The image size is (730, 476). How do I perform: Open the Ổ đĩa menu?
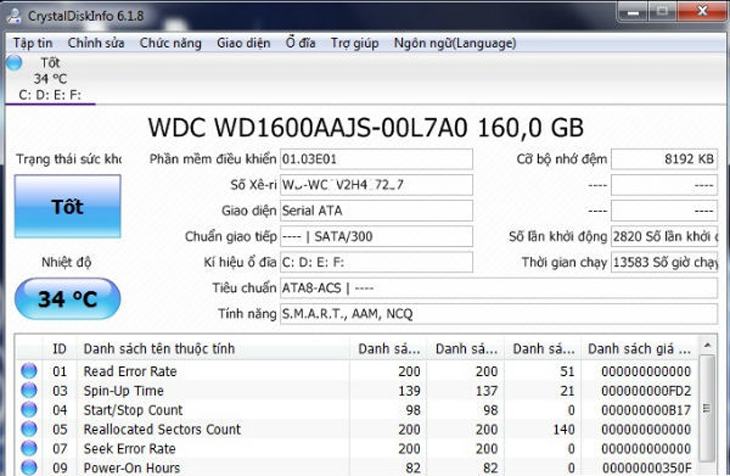(300, 43)
